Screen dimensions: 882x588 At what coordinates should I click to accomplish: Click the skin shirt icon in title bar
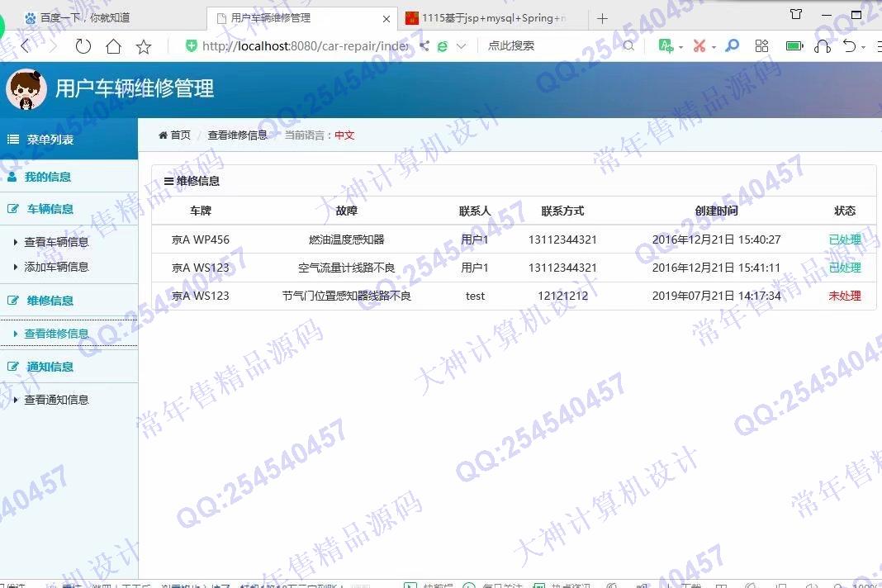(x=796, y=14)
